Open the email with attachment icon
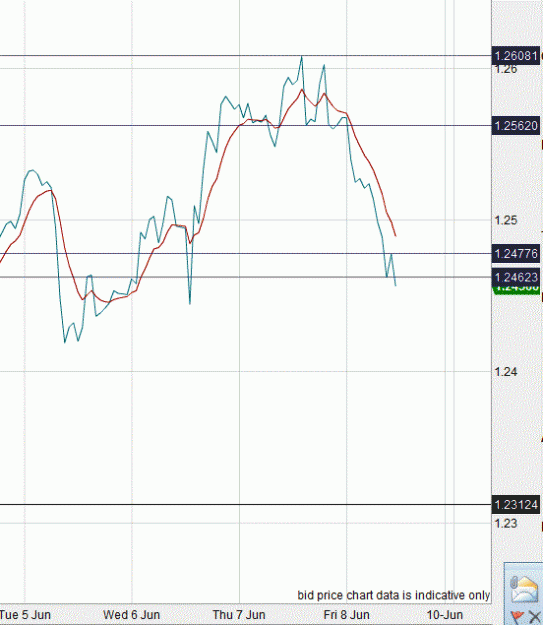This screenshot has width=543, height=625. [x=524, y=589]
